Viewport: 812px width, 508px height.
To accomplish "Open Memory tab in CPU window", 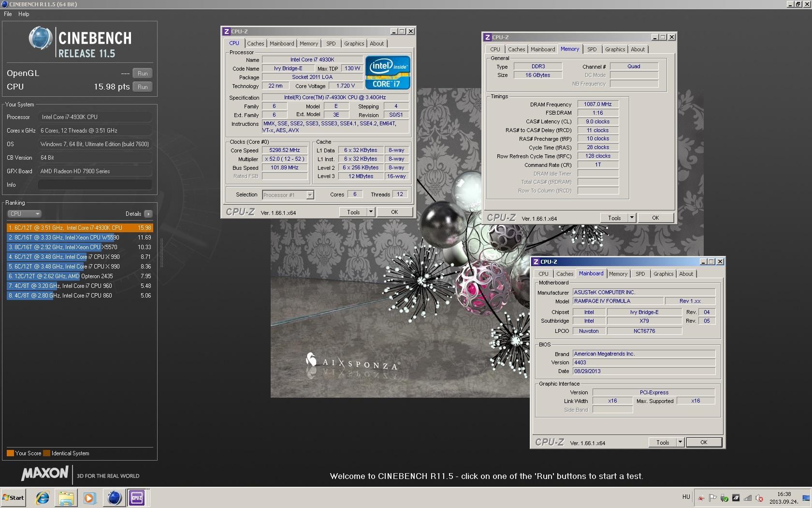I will [309, 44].
